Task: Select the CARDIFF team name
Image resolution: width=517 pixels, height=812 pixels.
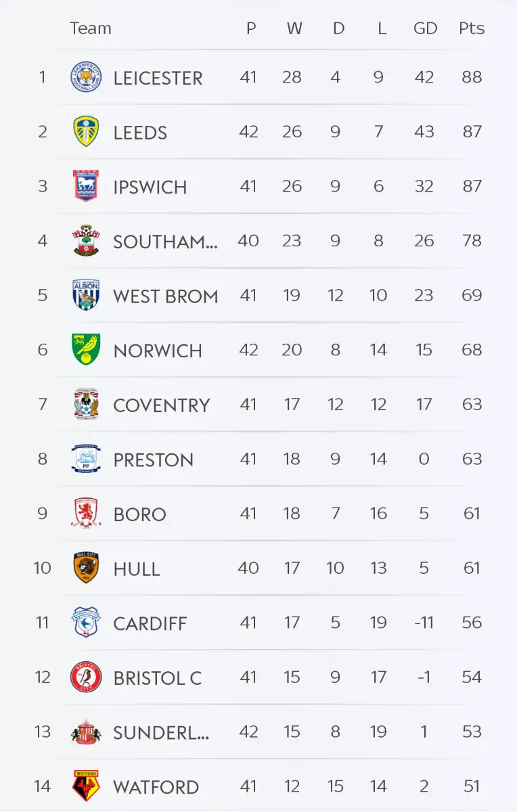Action: [x=150, y=623]
